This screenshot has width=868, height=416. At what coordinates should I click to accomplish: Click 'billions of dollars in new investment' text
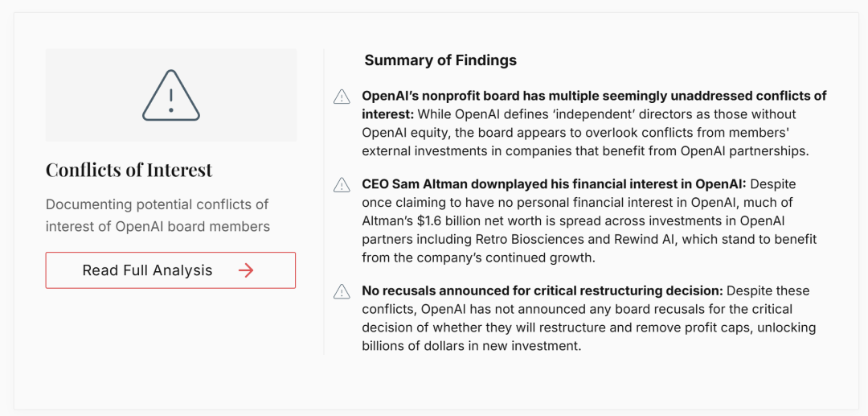[x=472, y=346]
